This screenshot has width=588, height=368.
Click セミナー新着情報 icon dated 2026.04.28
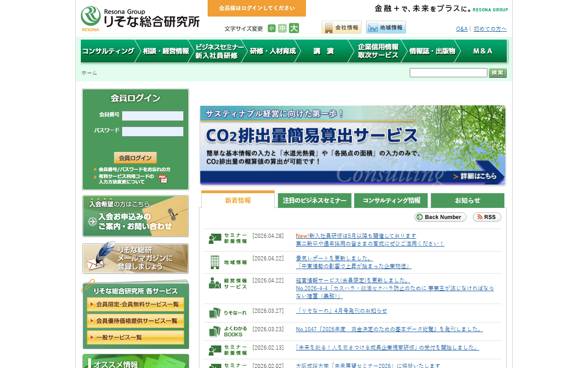pos(227,238)
